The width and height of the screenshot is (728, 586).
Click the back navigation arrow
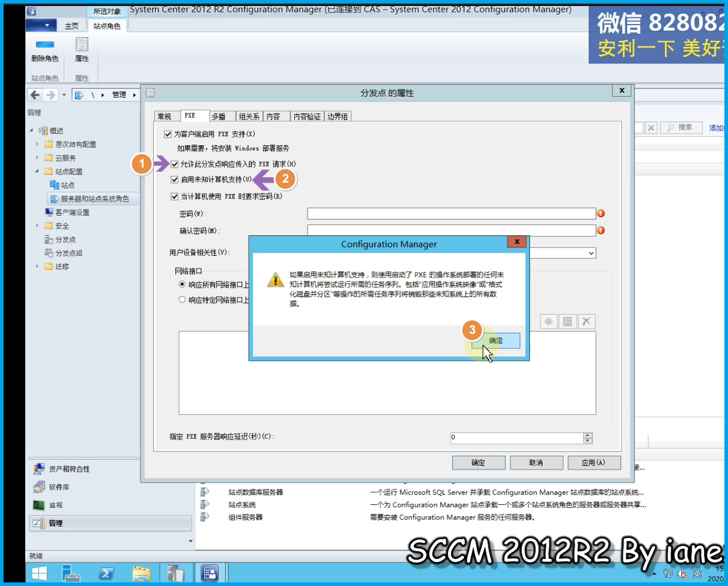[35, 95]
